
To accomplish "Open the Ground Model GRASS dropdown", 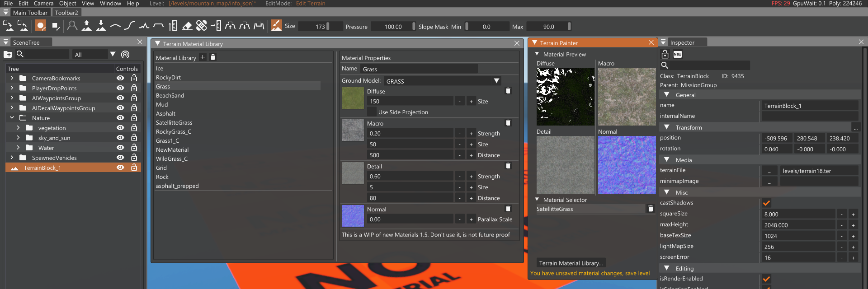I will [x=443, y=81].
